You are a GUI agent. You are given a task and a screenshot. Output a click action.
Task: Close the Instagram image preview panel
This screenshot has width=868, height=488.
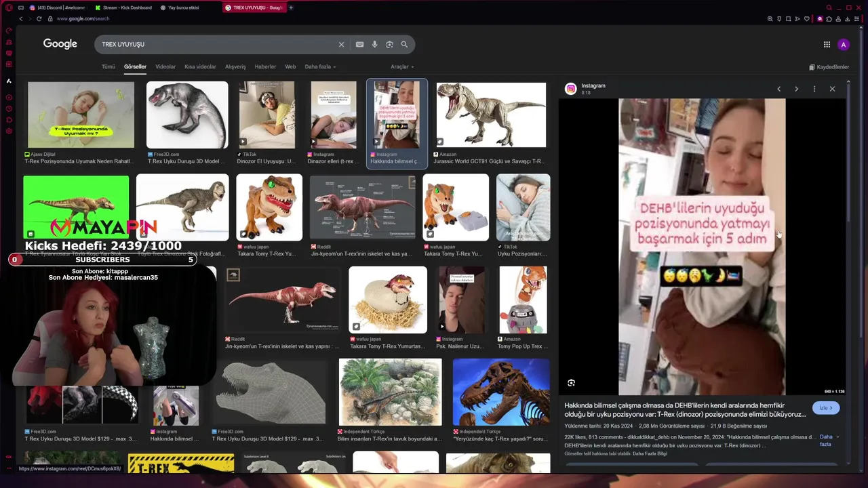832,89
